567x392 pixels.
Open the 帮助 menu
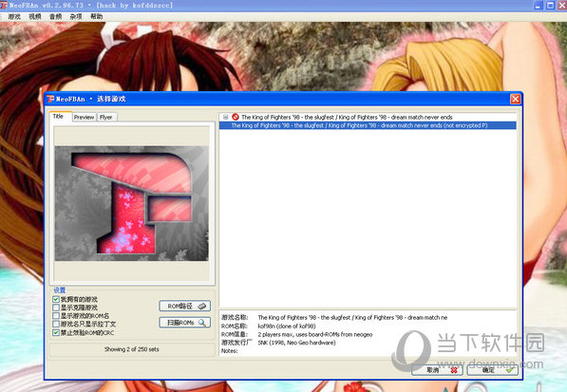pyautogui.click(x=96, y=17)
